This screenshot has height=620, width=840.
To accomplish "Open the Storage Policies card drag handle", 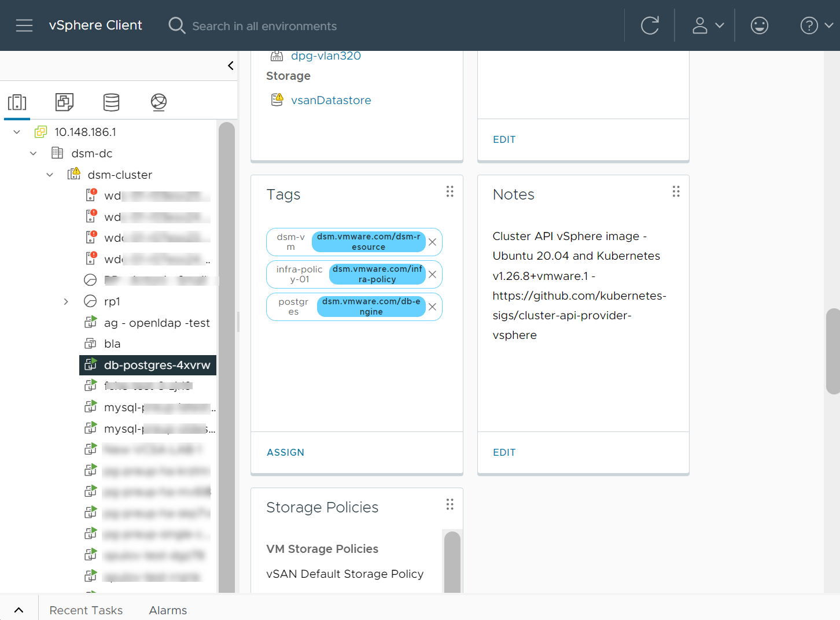I will tap(450, 504).
